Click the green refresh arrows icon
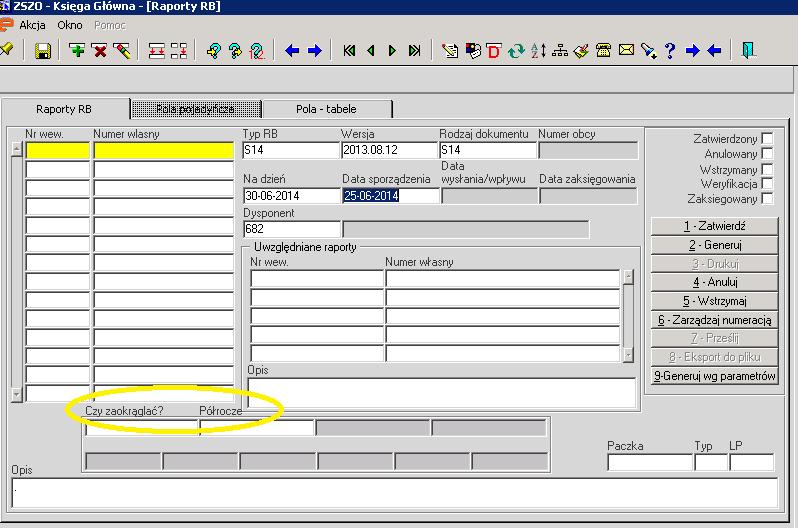 pos(516,50)
